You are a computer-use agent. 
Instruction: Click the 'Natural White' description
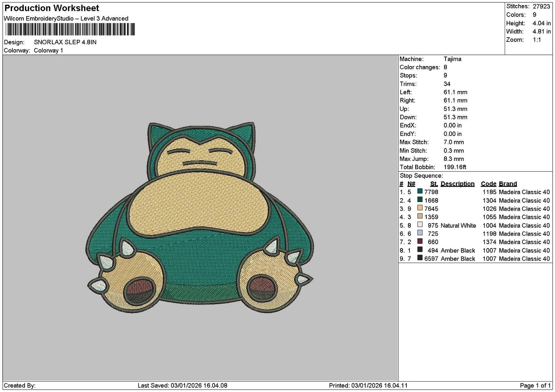pyautogui.click(x=458, y=225)
